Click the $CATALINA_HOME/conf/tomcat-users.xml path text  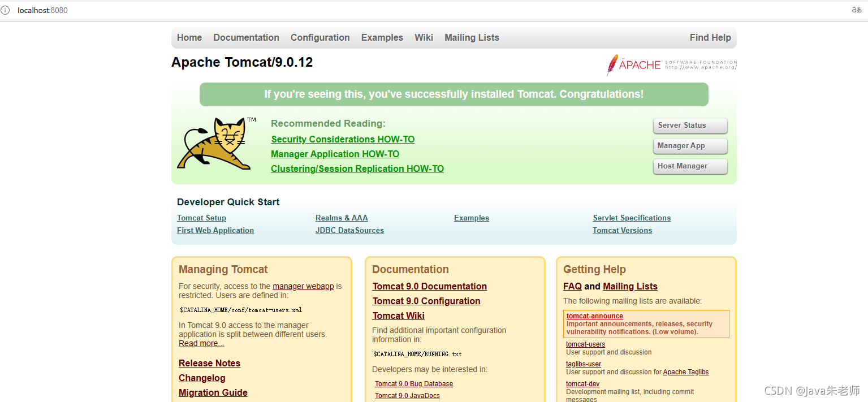coord(241,310)
